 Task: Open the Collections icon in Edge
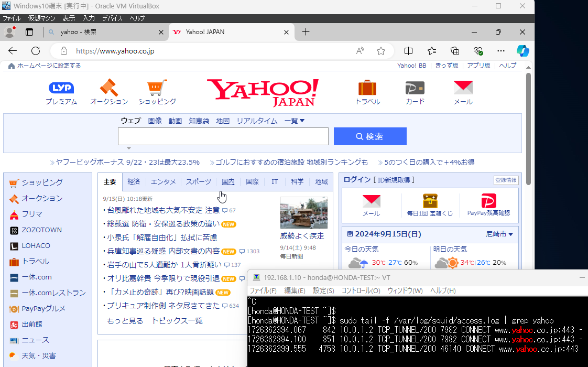tap(455, 51)
